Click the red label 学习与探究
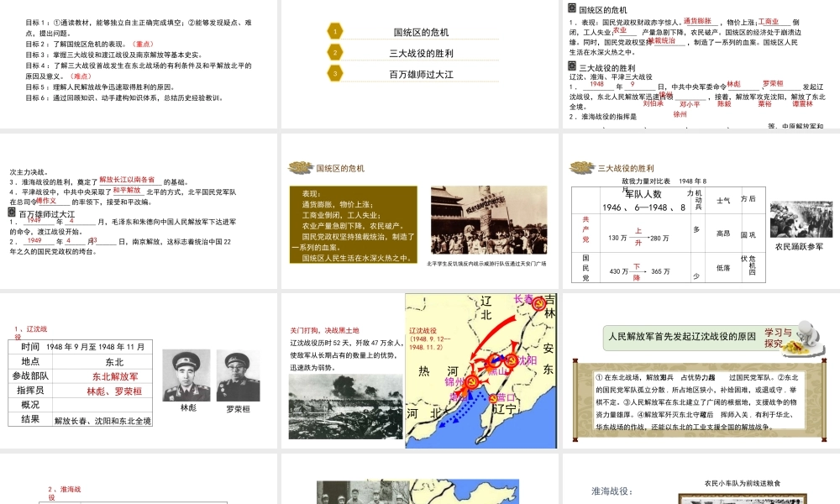Viewport: 840px width, 504px height. 777,338
